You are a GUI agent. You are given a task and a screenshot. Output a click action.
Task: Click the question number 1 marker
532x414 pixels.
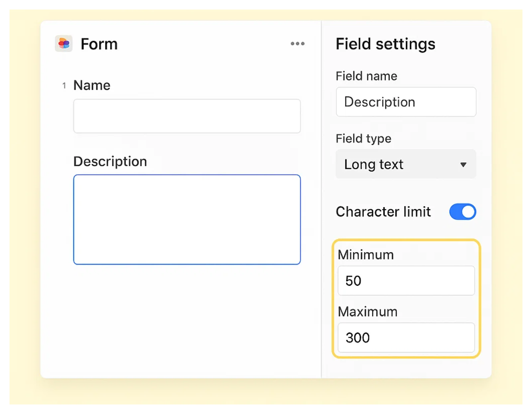pyautogui.click(x=64, y=85)
